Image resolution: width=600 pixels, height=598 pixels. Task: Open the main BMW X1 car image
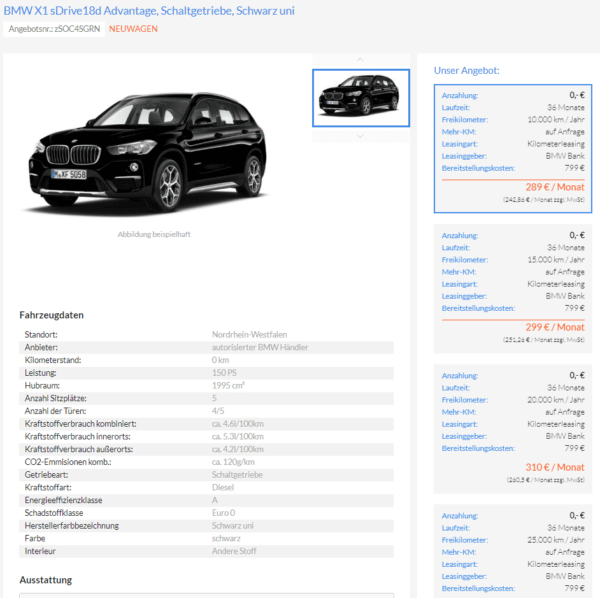[147, 153]
